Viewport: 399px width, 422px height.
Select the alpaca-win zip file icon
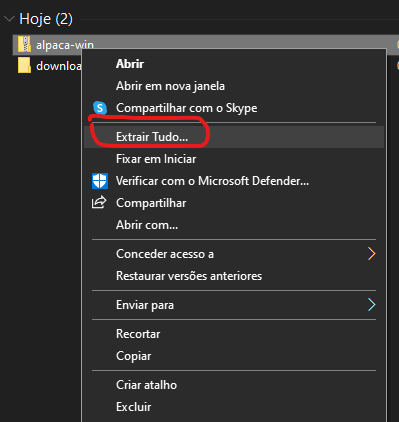pos(24,44)
